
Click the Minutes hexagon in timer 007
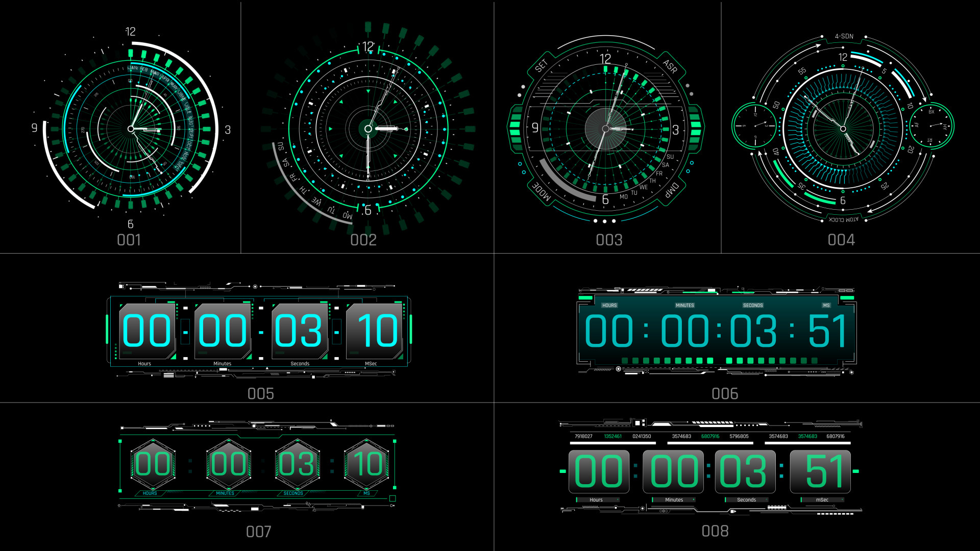[x=229, y=464]
